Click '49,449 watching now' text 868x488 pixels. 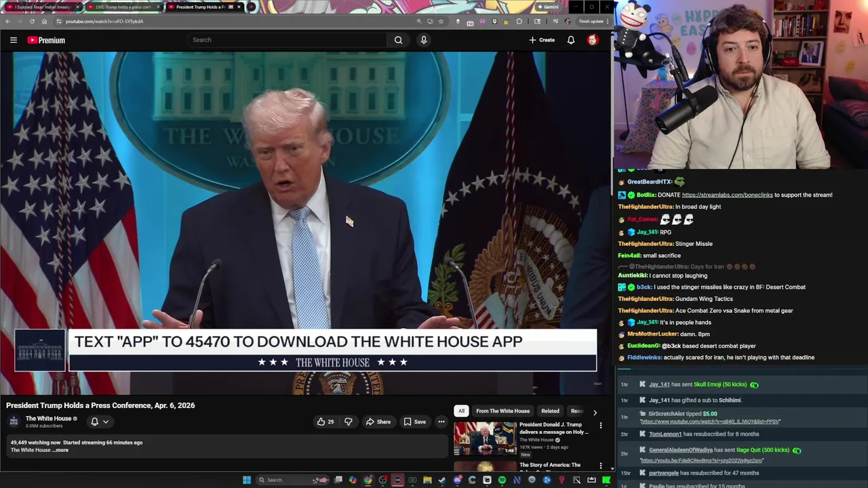pos(35,443)
